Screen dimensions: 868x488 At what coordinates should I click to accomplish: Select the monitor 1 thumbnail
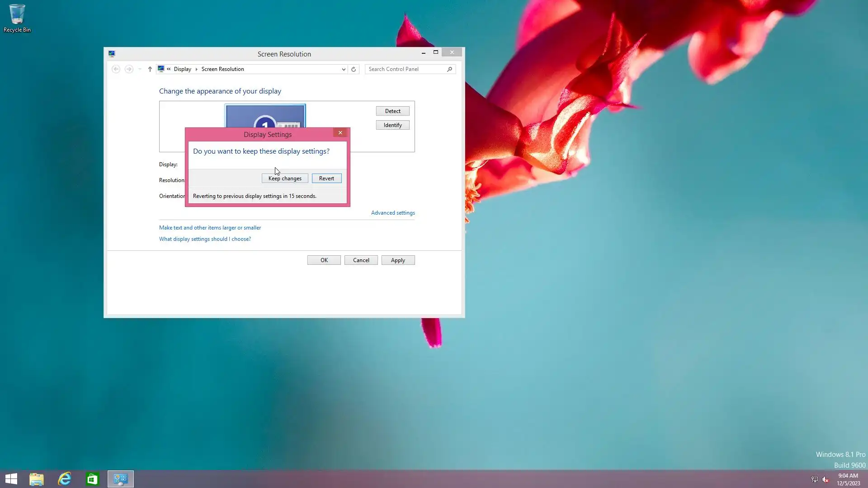pos(265,117)
